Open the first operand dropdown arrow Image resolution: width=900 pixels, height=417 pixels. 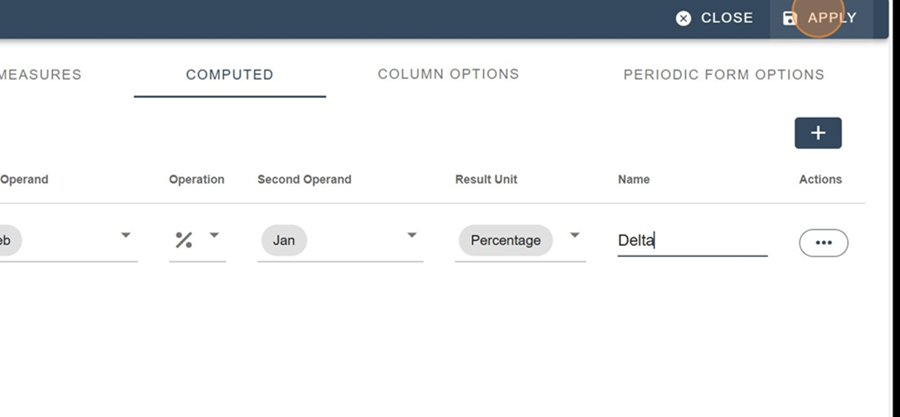coord(126,235)
